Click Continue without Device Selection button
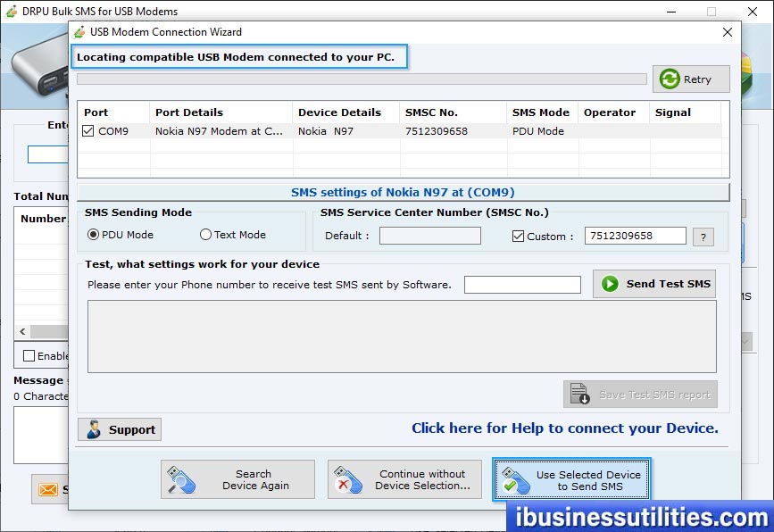The height and width of the screenshot is (532, 774). 404,479
